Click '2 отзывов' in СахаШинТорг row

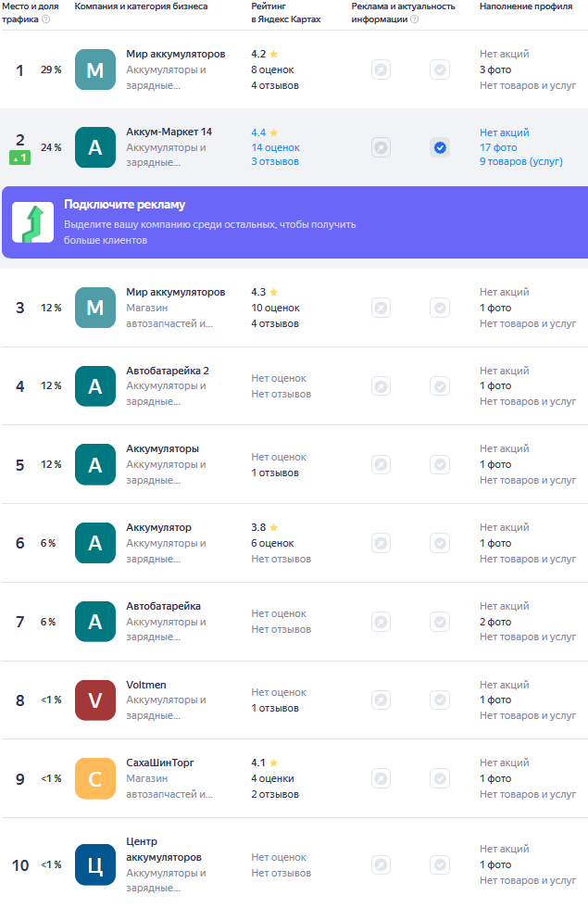[275, 795]
